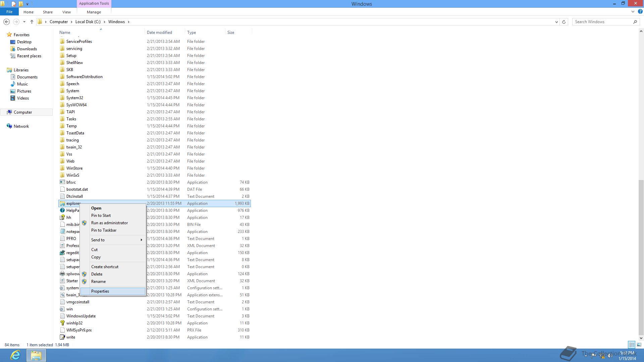The image size is (644, 362).
Task: Open address bar history dropdown
Action: point(556,22)
